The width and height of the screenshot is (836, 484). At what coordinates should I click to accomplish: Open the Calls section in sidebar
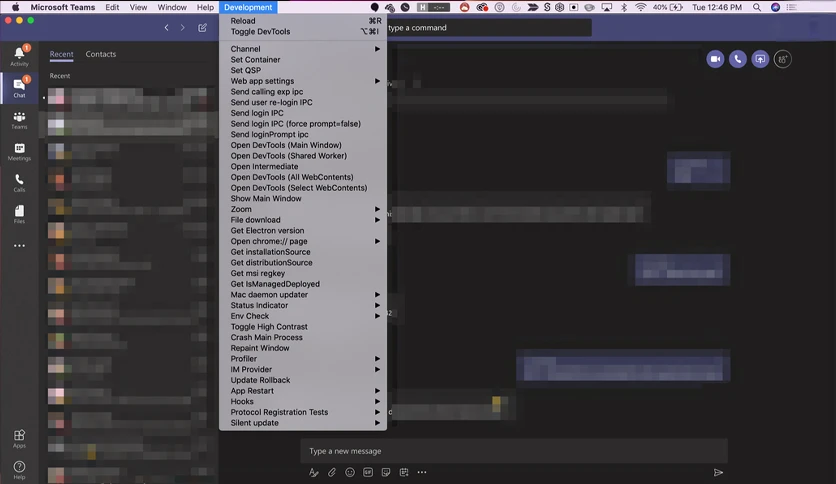(x=19, y=183)
